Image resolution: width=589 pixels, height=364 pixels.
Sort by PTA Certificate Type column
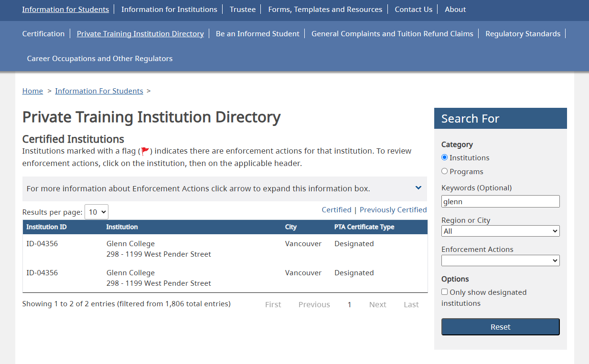(x=364, y=227)
